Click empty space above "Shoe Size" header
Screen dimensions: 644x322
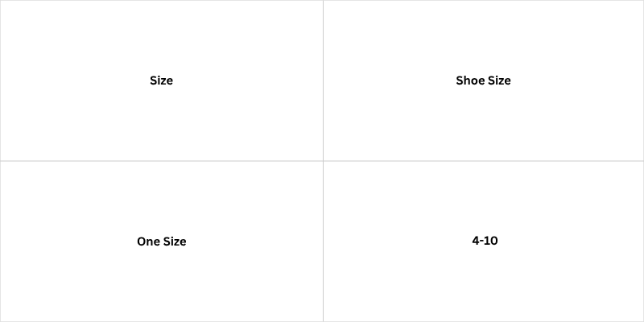(x=484, y=37)
